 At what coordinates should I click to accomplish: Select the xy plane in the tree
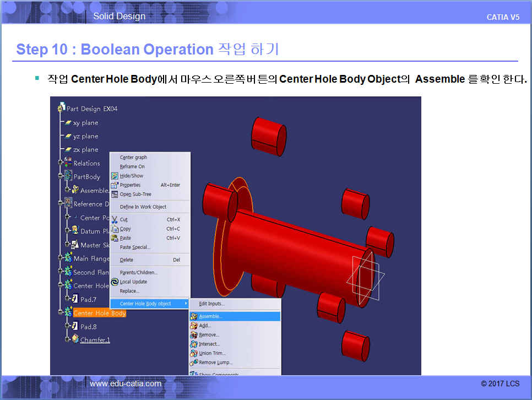click(x=85, y=123)
